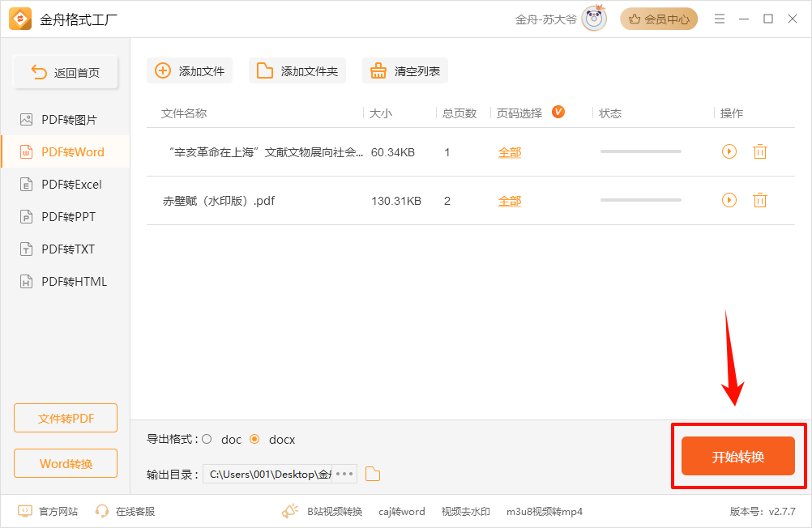Start converting the 辛亥革命在上海 file row
The image size is (812, 528).
click(x=729, y=151)
